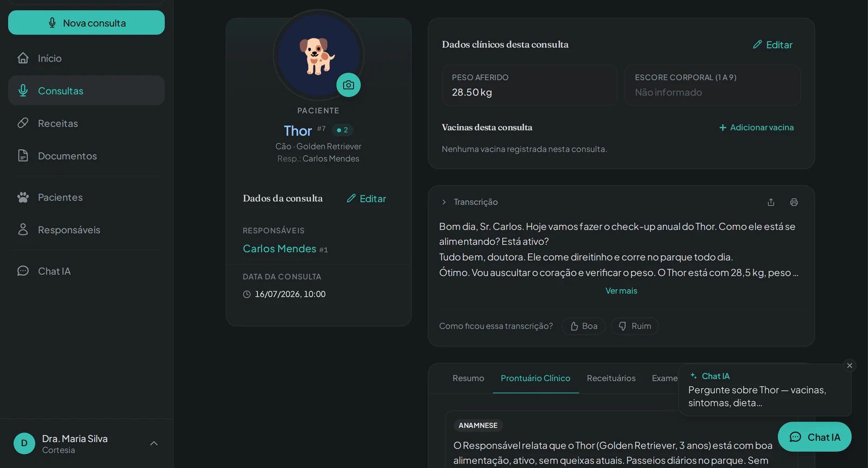Click the share icon in Transcrição

771,202
